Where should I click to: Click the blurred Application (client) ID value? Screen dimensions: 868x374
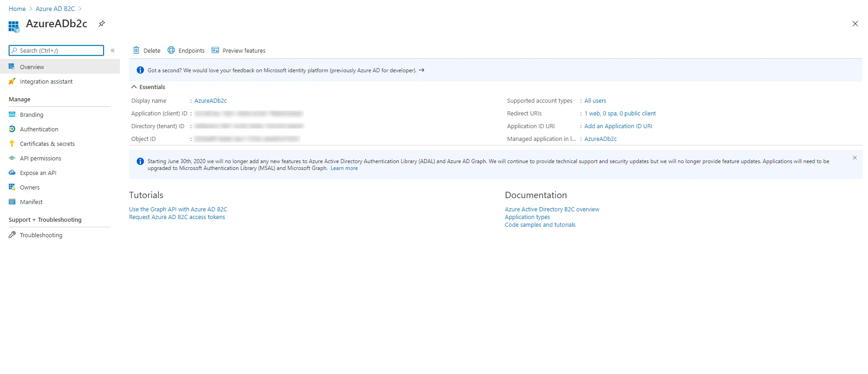click(x=248, y=114)
